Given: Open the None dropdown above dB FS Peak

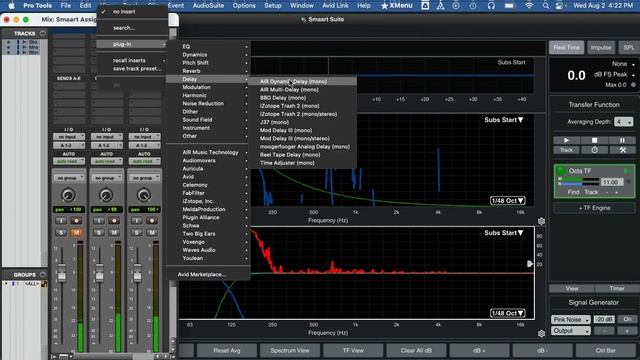Looking at the screenshot, I should point(623,64).
